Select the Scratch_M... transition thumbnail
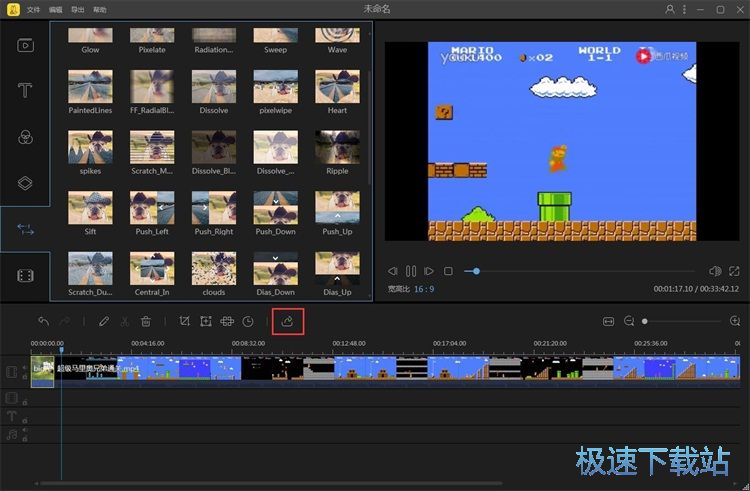 click(x=152, y=147)
